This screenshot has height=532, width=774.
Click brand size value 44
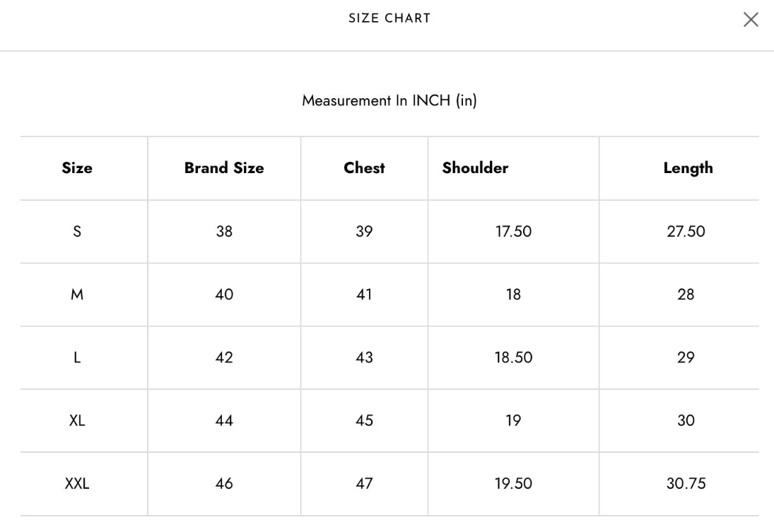pyautogui.click(x=224, y=420)
